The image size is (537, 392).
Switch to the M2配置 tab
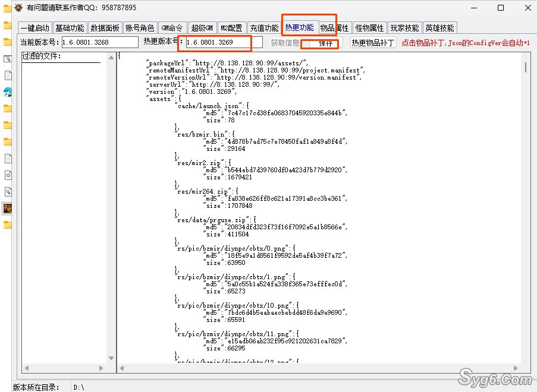[231, 28]
